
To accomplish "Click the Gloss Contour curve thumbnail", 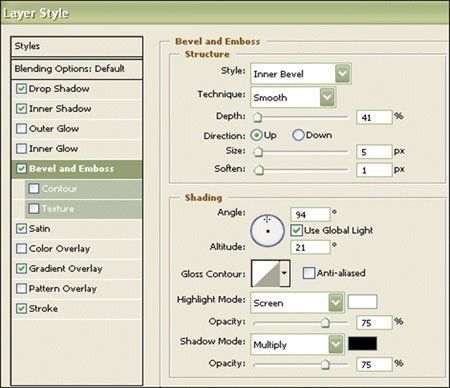I will point(266,273).
